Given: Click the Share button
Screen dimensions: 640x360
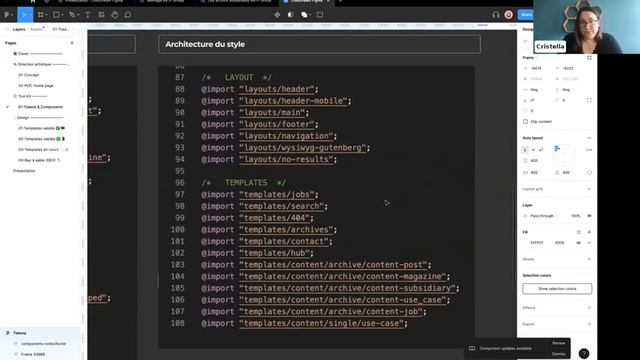Looking at the screenshot, I should point(526,15).
